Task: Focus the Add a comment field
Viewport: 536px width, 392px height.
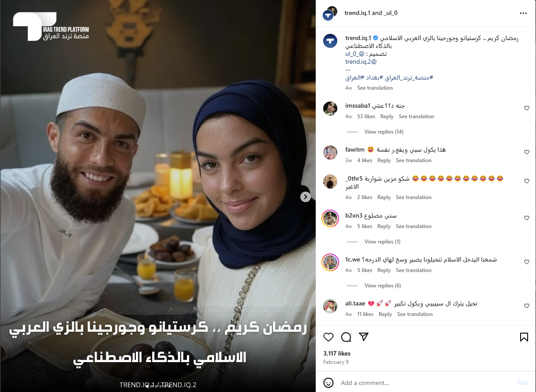Action: [x=424, y=383]
